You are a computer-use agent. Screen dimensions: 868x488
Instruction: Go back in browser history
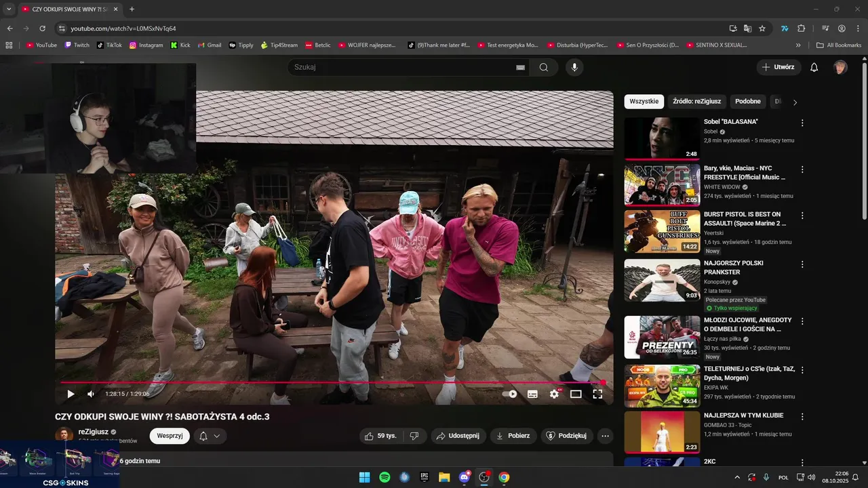pyautogui.click(x=9, y=28)
